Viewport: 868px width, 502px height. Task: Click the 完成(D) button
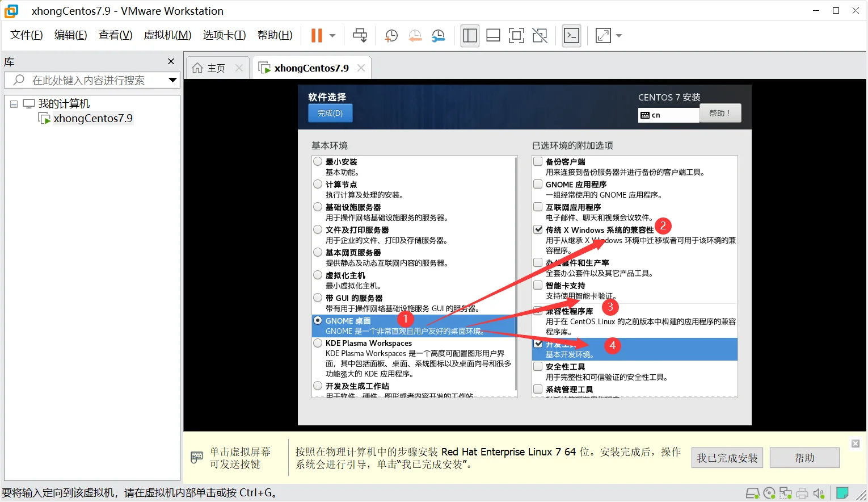(x=330, y=113)
